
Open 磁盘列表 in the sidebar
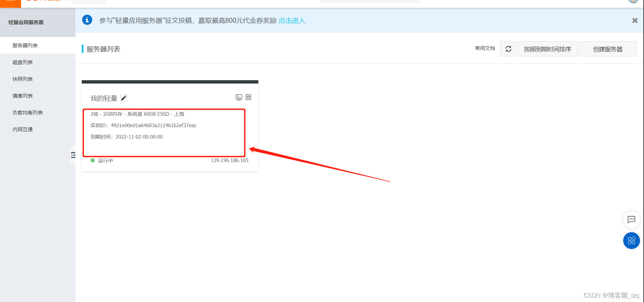(x=38, y=62)
